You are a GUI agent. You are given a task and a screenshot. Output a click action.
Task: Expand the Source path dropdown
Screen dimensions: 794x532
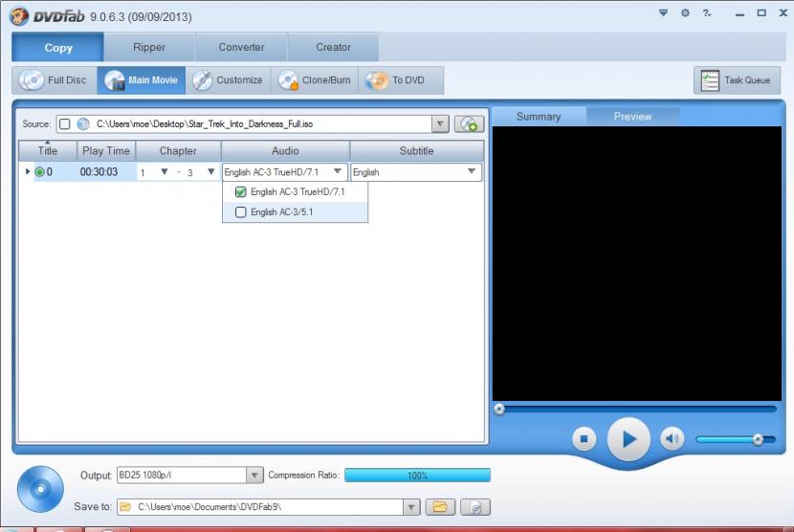click(x=440, y=124)
